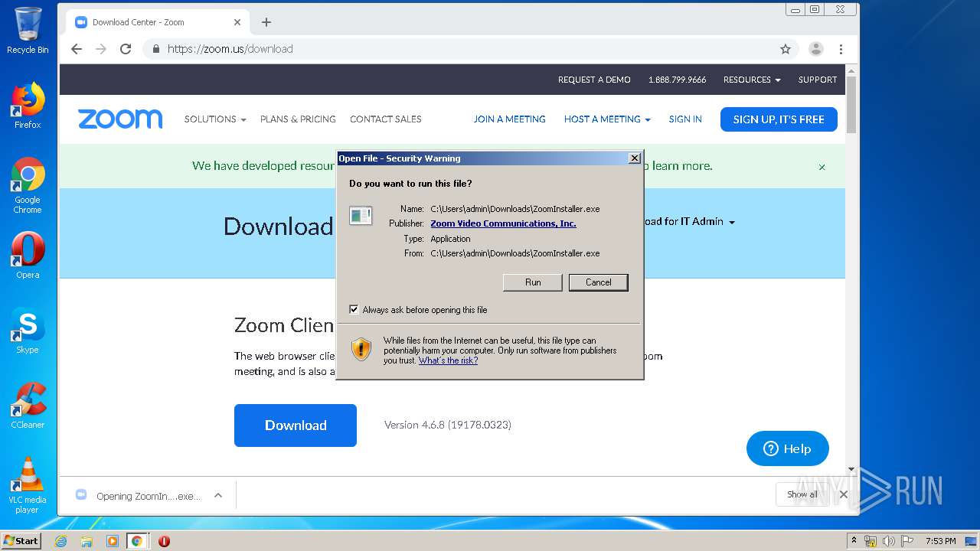980x551 pixels.
Task: Show hidden system tray icons
Action: 854,541
